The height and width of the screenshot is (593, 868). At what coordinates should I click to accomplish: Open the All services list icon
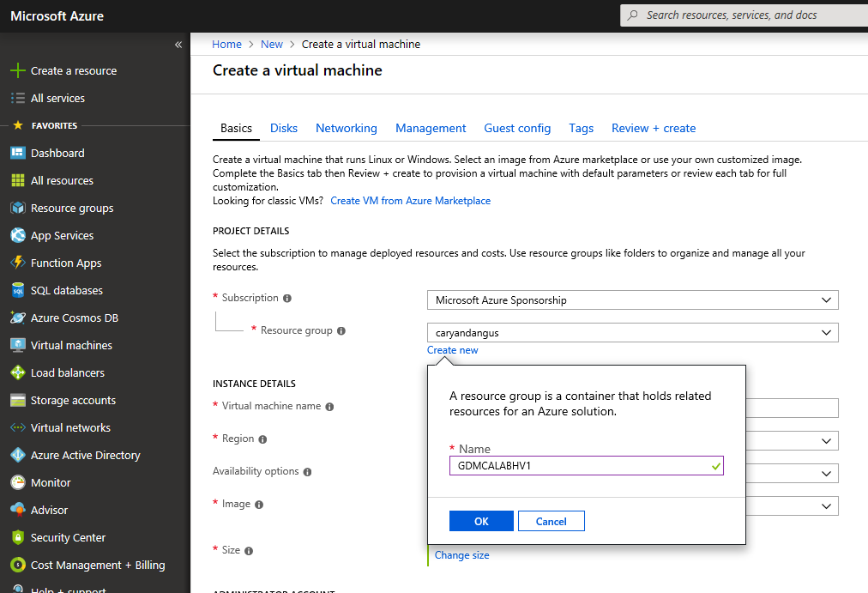(x=18, y=98)
